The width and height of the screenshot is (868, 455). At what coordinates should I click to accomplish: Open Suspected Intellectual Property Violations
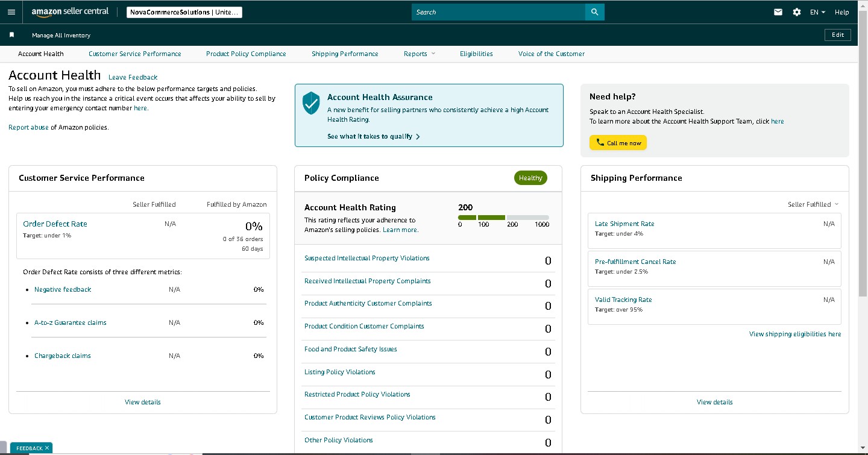[x=367, y=258]
